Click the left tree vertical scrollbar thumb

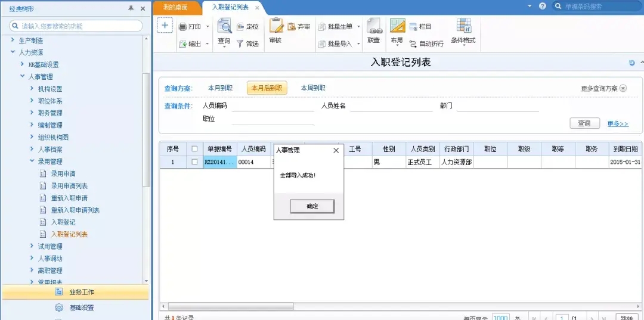[146, 131]
